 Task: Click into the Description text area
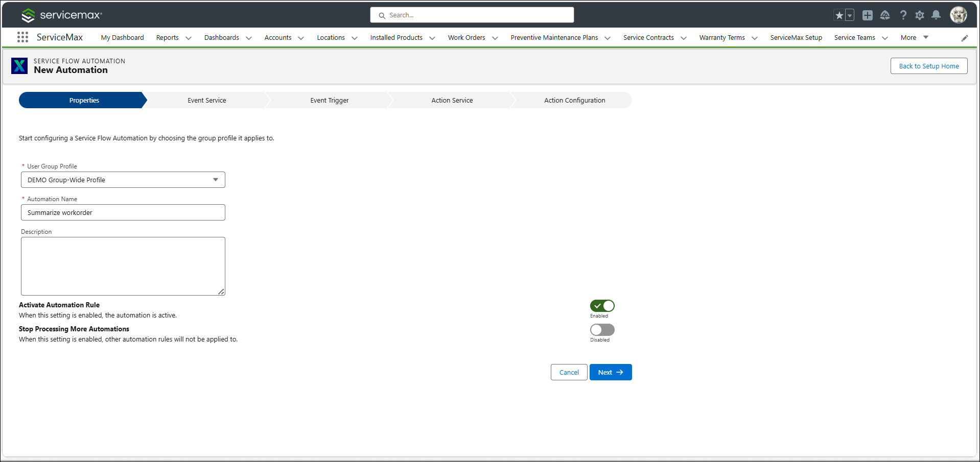point(123,266)
